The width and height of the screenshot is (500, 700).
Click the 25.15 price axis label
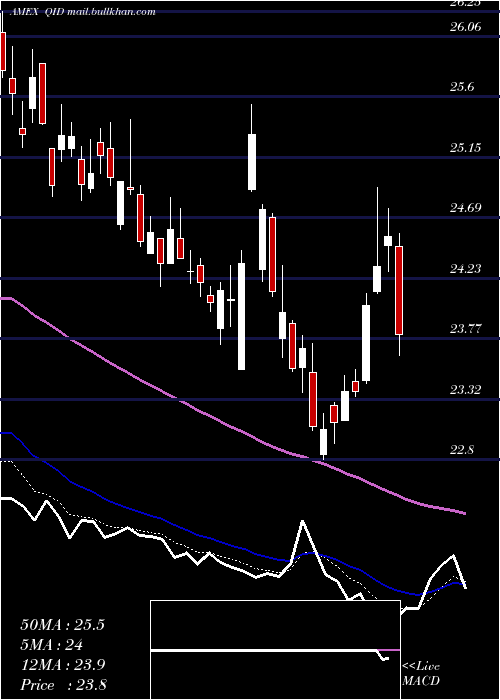[x=466, y=147]
